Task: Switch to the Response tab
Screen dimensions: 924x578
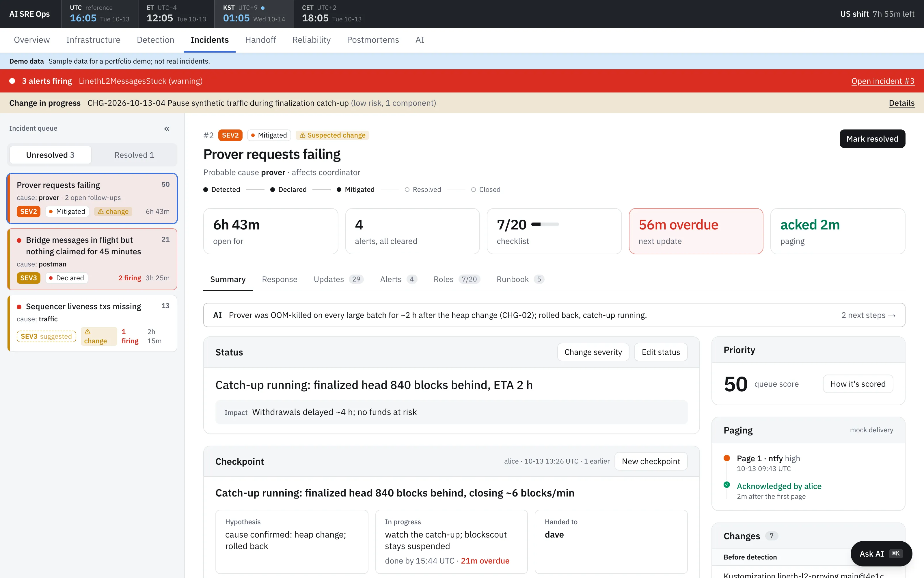Action: click(x=280, y=279)
